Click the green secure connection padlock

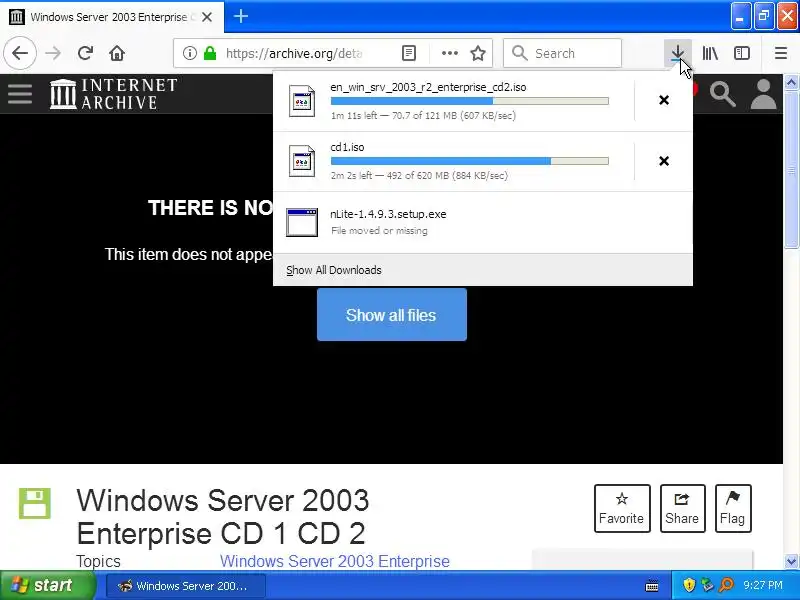coord(210,53)
